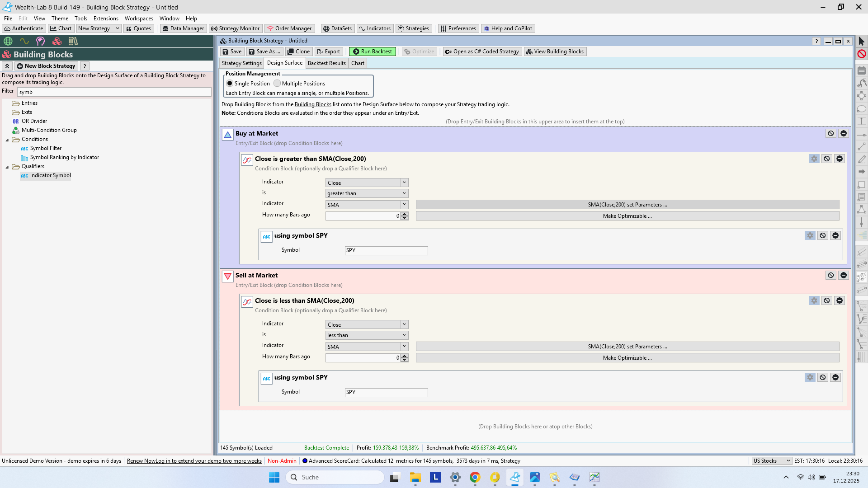Click Renew NowLog demo extension link
Viewport: 868px width, 488px height.
coord(194,461)
